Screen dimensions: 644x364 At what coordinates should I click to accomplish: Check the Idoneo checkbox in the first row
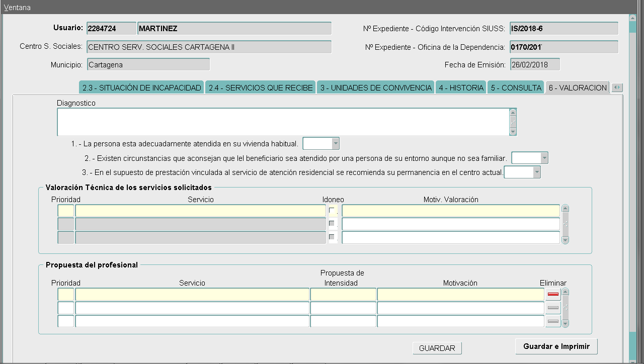[x=332, y=210]
